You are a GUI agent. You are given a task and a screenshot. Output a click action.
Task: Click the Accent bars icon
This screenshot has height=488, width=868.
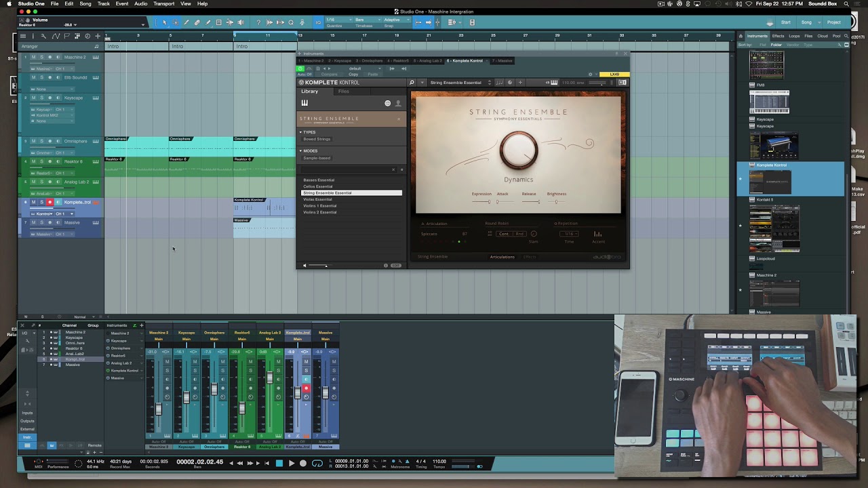597,234
